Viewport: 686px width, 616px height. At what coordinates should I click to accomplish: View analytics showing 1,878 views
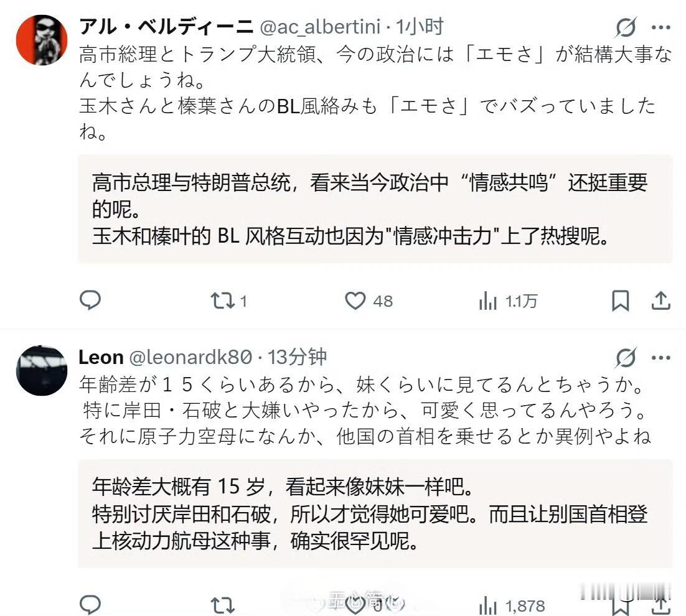pyautogui.click(x=512, y=606)
